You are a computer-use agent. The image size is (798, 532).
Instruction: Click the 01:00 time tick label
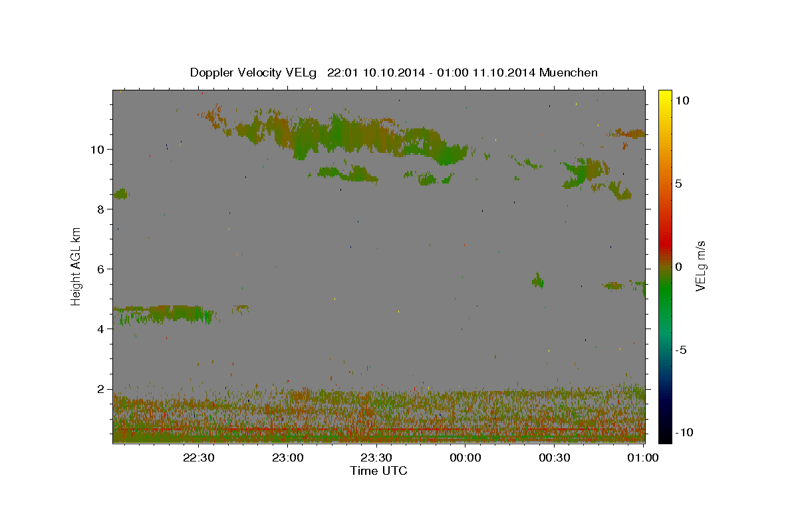tap(642, 458)
